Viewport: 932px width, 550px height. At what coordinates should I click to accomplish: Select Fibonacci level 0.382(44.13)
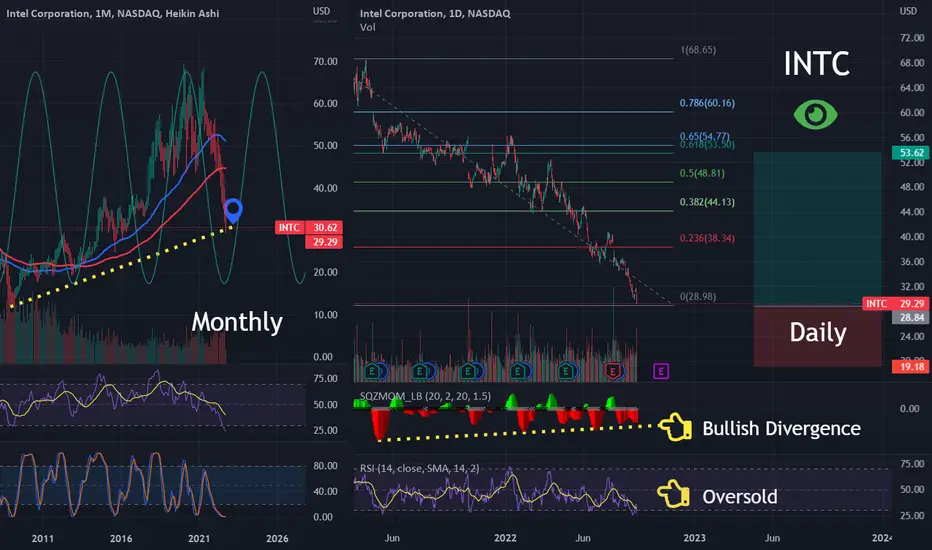[x=707, y=202]
